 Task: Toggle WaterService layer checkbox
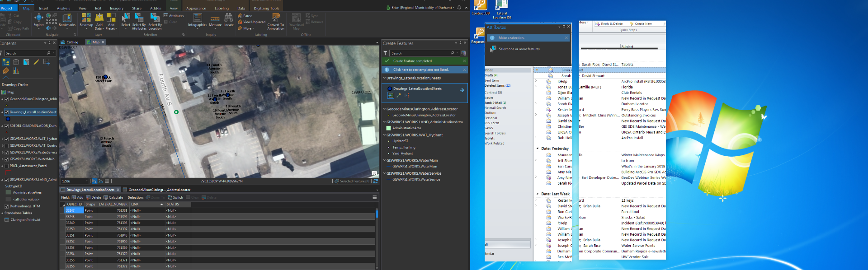(7, 152)
